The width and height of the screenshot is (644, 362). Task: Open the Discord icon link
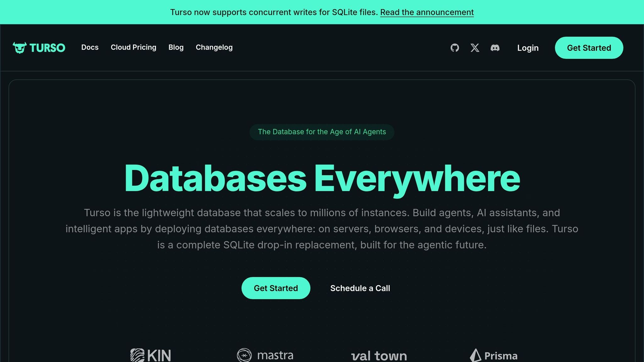495,48
